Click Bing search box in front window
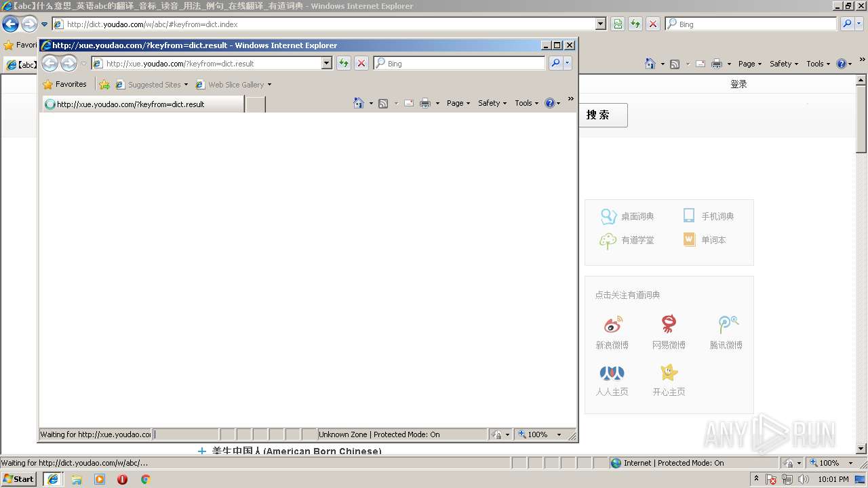The image size is (868, 488). coord(459,63)
